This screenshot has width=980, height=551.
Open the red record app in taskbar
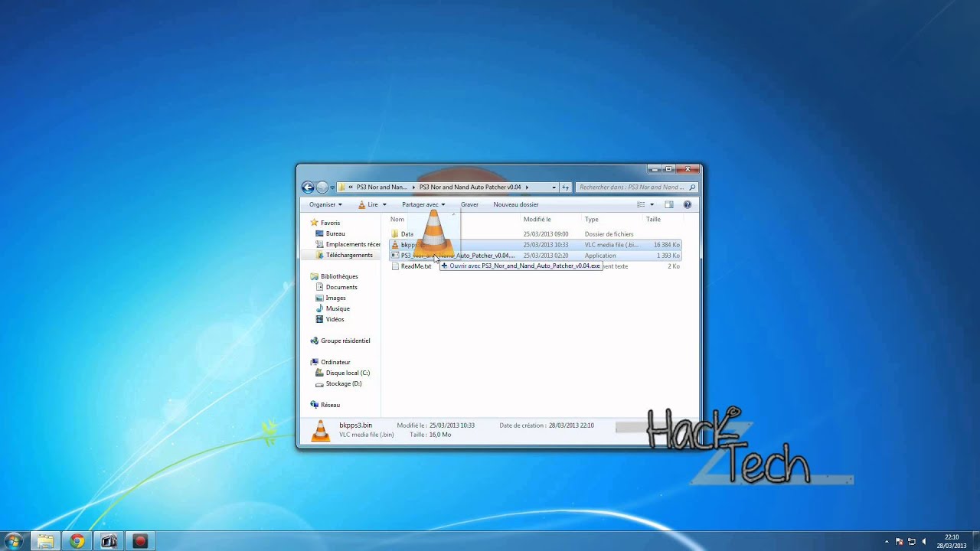tap(139, 541)
